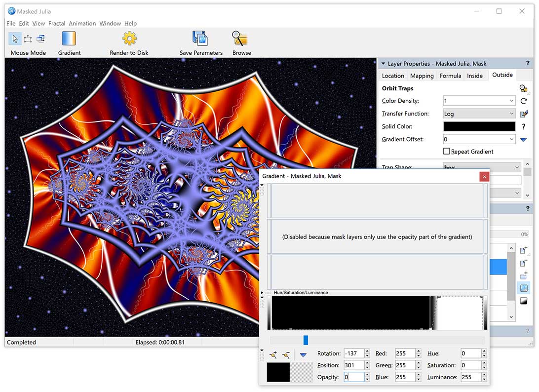The image size is (539, 392).
Task: Open the Help menu
Action: click(x=130, y=23)
